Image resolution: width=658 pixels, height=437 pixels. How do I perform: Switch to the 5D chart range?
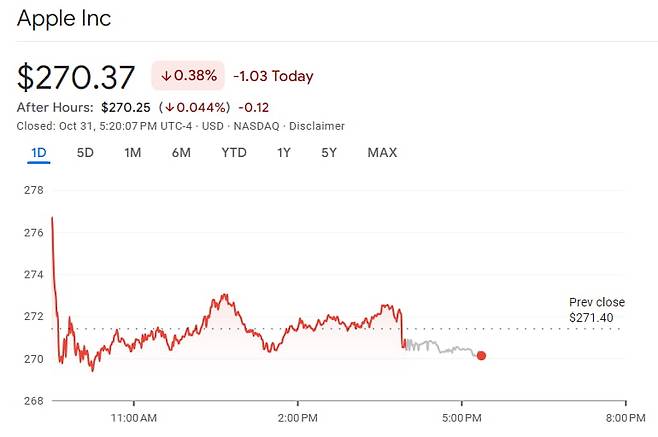pos(86,153)
